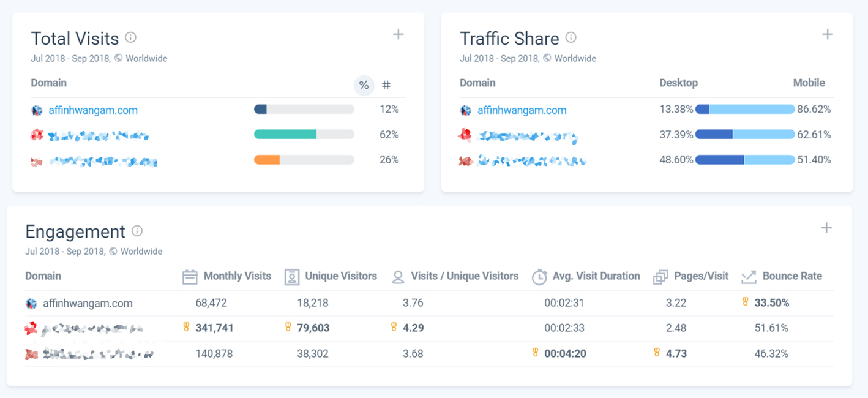Click the Bounce Rate arrow icon
The width and height of the screenshot is (868, 398).
(749, 277)
